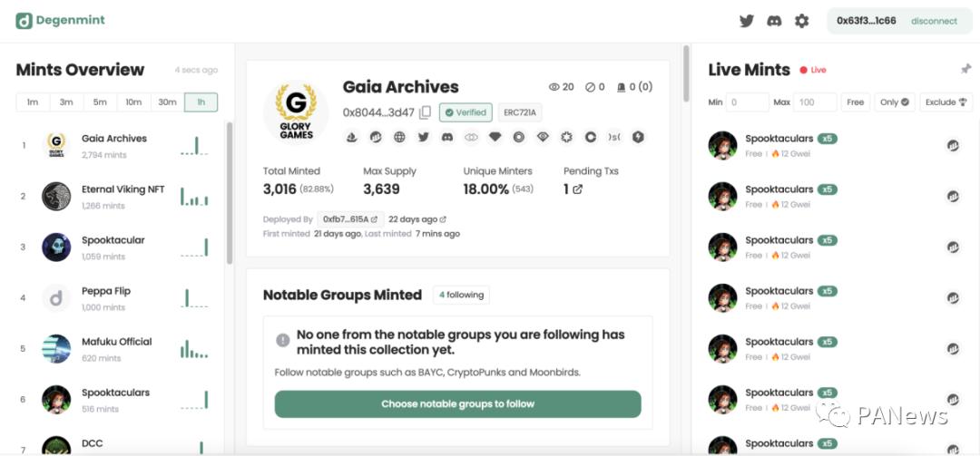Open pending transactions external link icon
The image size is (980, 456).
coord(577,189)
